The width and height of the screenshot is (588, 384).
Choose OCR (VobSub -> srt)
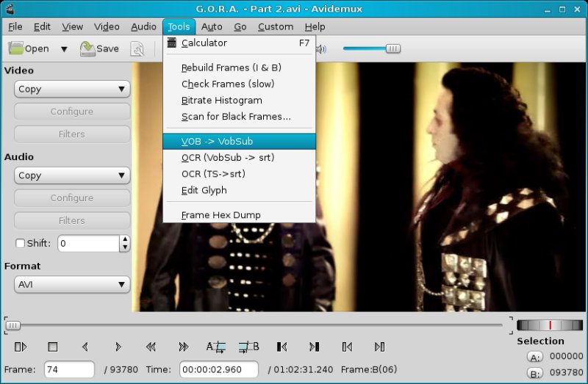pos(239,158)
